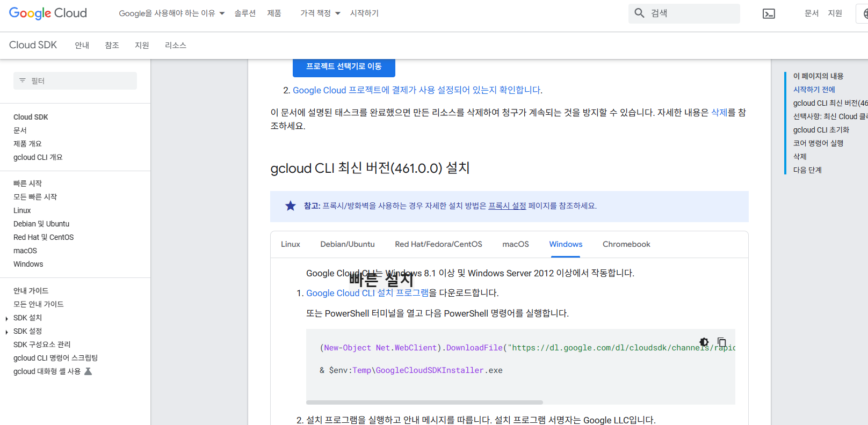Screen dimensions: 868x425
Task: Switch to the 지원 tab under Cloud SDK
Action: 142,45
